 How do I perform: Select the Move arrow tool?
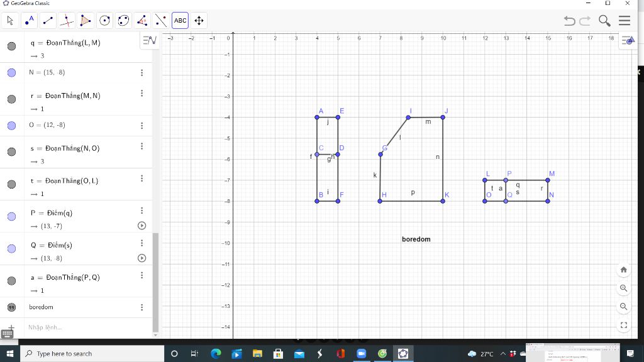click(x=10, y=21)
